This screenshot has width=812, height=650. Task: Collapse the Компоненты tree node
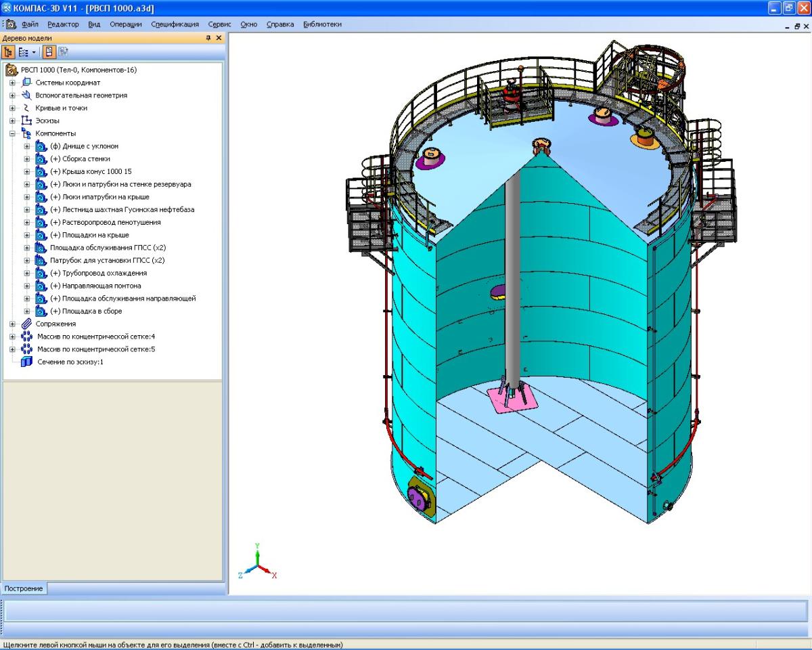tap(13, 133)
